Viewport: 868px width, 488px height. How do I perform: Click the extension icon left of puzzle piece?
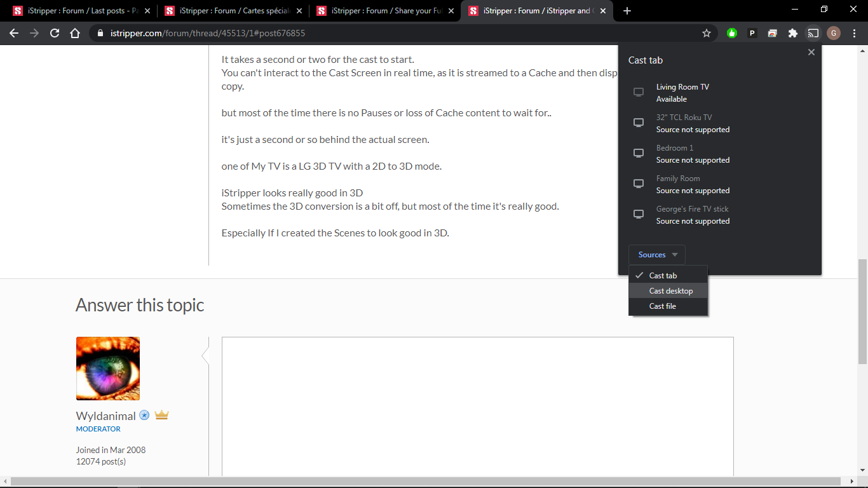tap(773, 33)
